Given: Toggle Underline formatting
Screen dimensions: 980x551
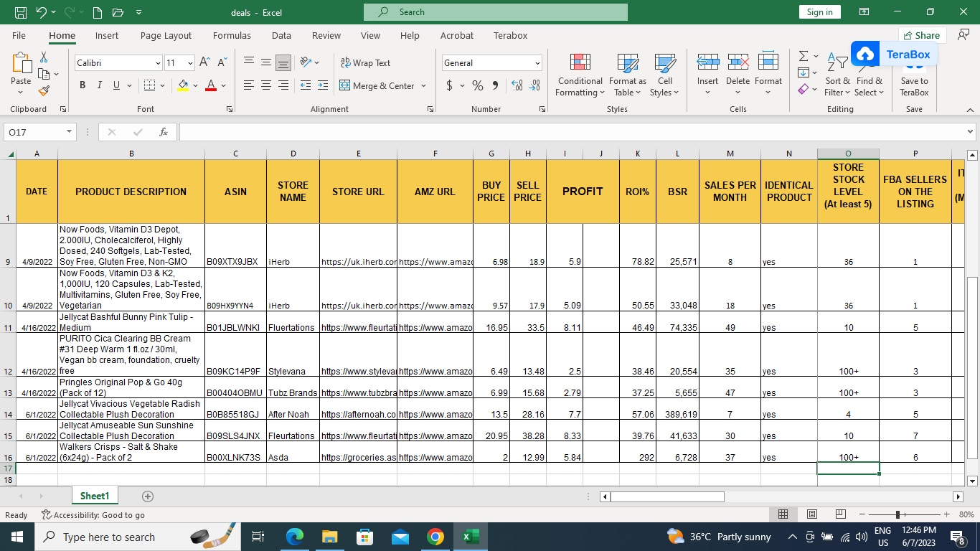Looking at the screenshot, I should (x=116, y=85).
